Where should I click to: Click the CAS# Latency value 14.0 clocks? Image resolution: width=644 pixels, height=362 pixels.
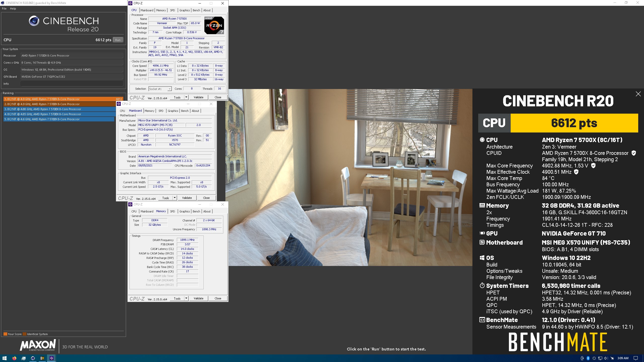(187, 249)
